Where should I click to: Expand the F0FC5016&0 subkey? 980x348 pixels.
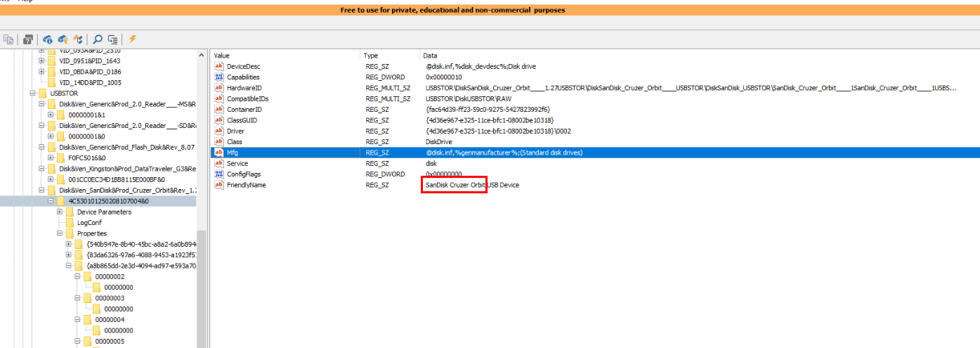[x=51, y=158]
